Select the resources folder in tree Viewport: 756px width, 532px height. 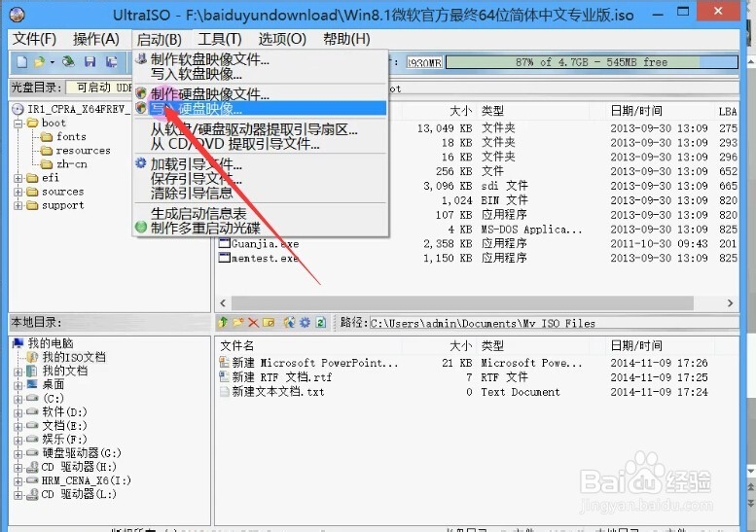click(83, 151)
